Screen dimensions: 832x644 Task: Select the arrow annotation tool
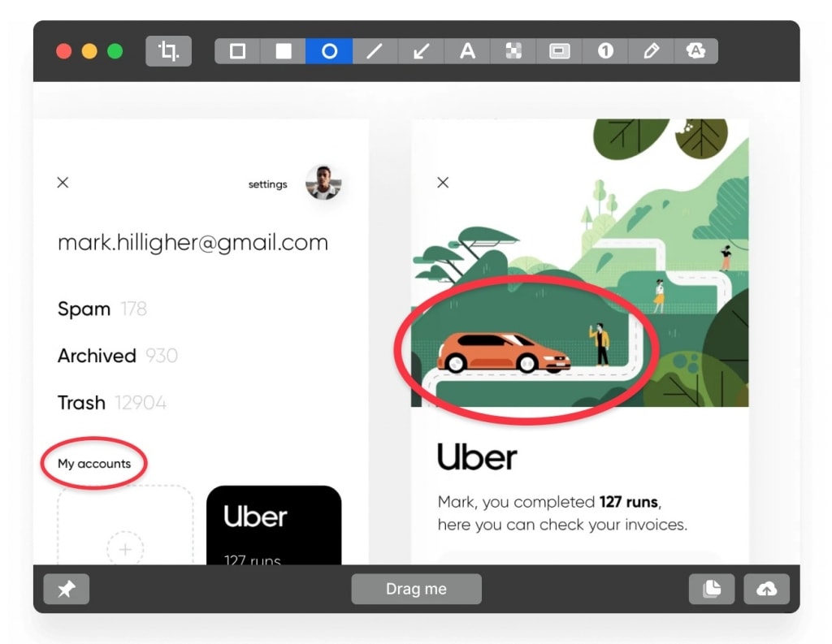422,51
